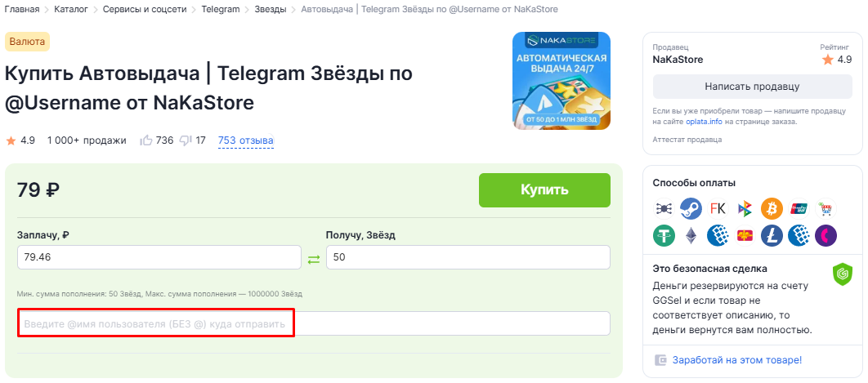Click the 'Мин. сумма пополнения' hint text

pos(160,294)
